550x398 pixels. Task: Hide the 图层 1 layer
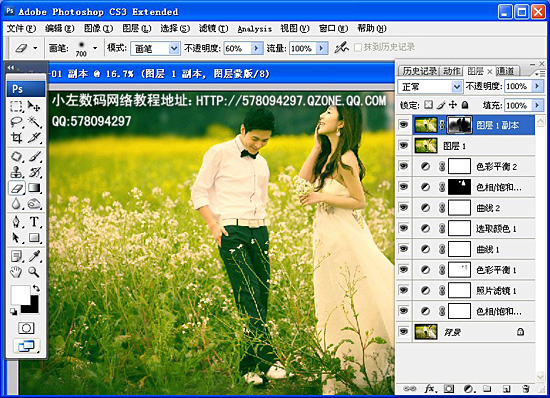tap(404, 145)
